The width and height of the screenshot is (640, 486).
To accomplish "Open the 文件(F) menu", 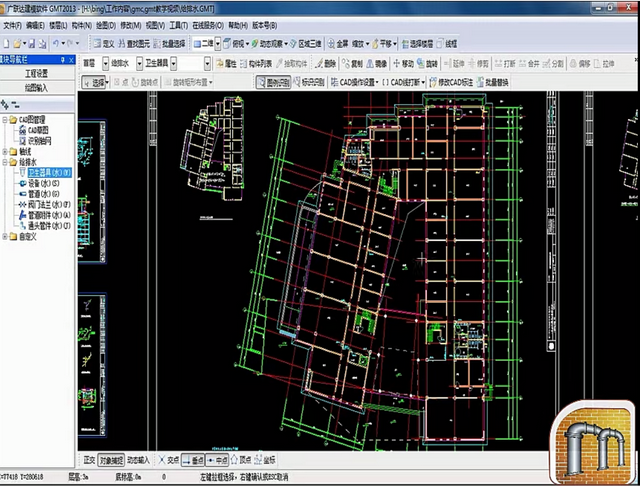I will coord(12,25).
